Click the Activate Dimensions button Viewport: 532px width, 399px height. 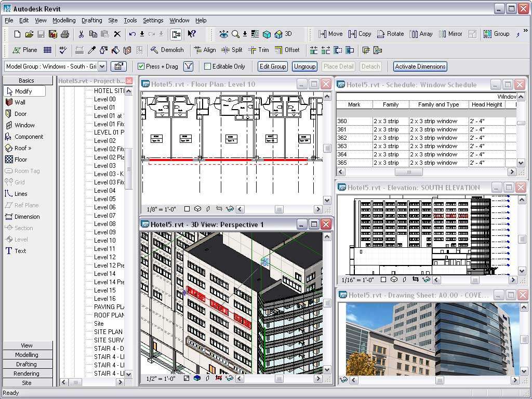pos(420,66)
